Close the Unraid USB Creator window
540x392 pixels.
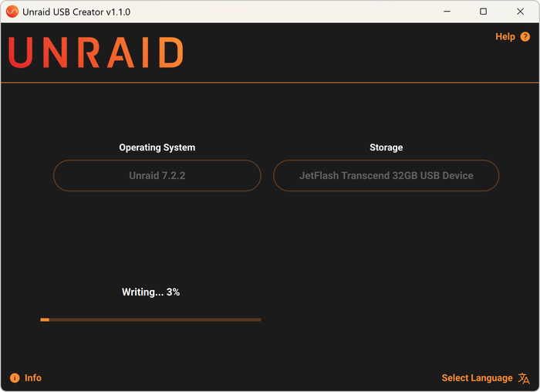point(519,12)
